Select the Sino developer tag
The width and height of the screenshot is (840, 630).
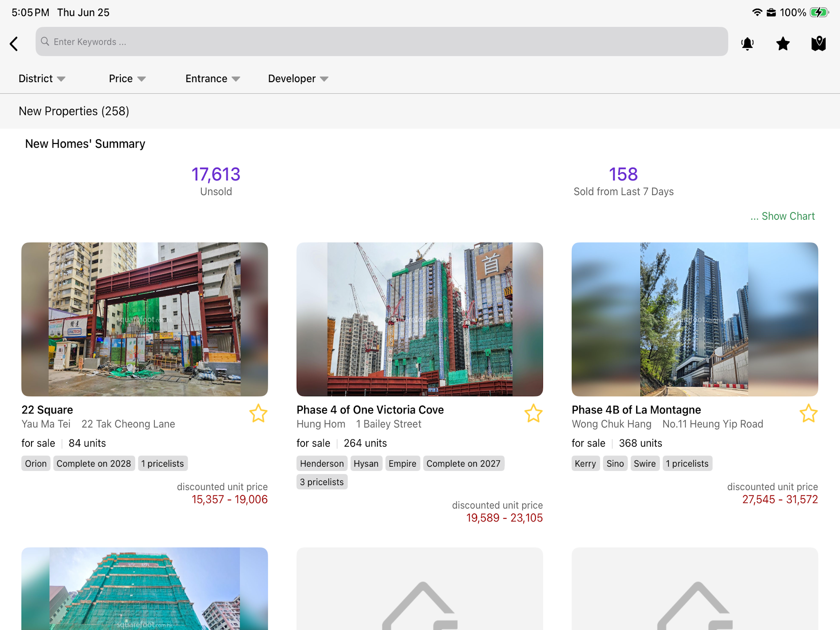(x=615, y=463)
